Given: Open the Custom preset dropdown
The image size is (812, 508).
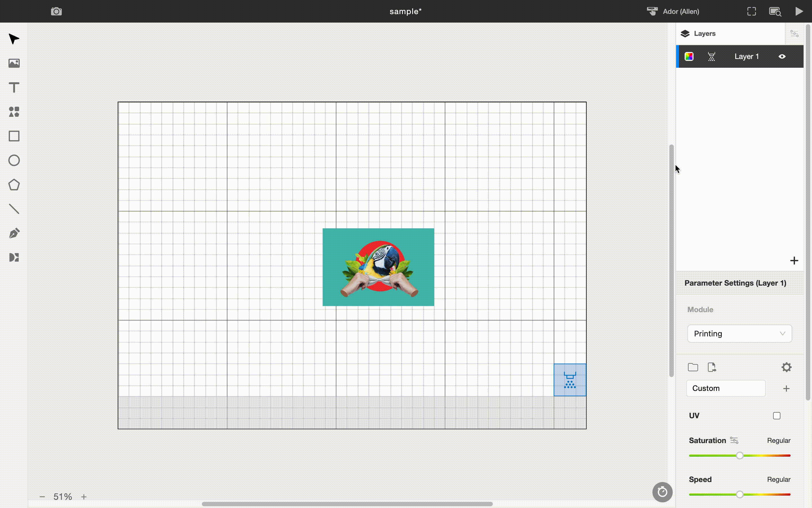Looking at the screenshot, I should point(726,388).
